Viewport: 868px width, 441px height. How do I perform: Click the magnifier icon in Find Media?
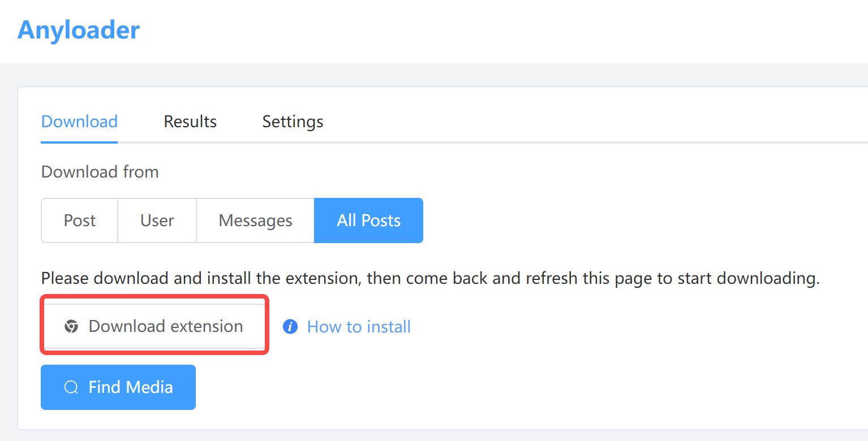[x=71, y=387]
